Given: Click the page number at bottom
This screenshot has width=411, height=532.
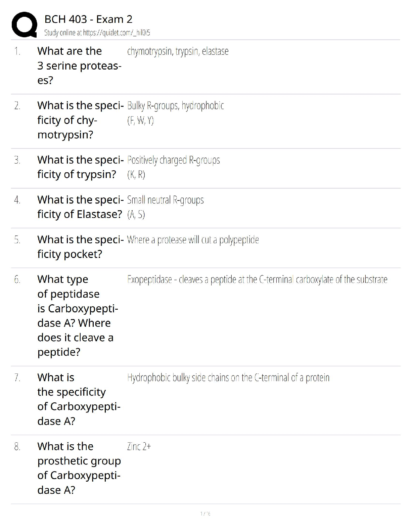Looking at the screenshot, I should coord(205,514).
